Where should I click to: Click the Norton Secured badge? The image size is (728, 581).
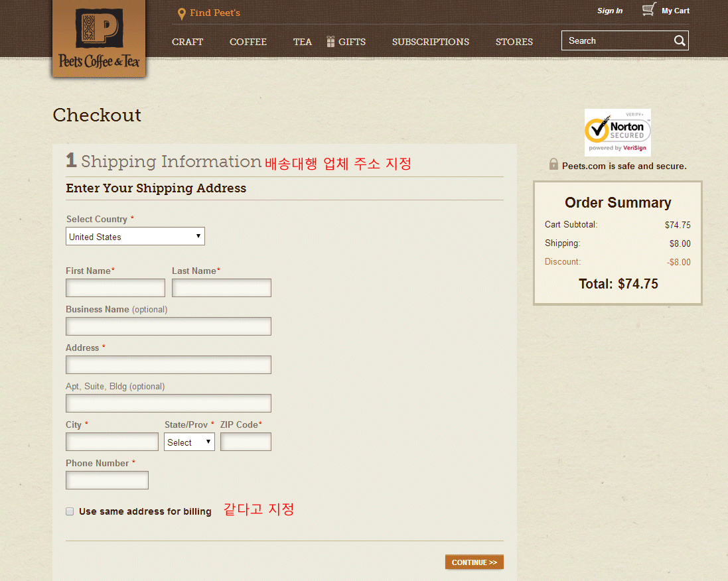[x=617, y=132]
